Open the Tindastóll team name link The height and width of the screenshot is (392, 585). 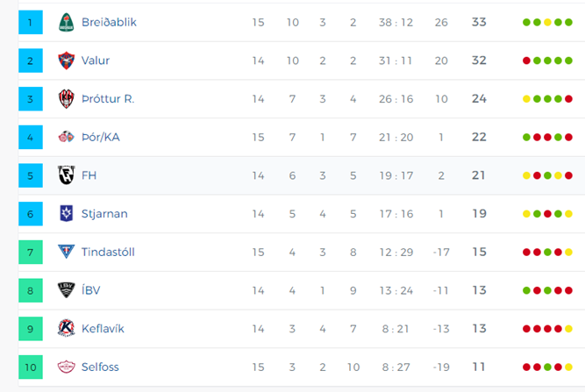pos(108,253)
